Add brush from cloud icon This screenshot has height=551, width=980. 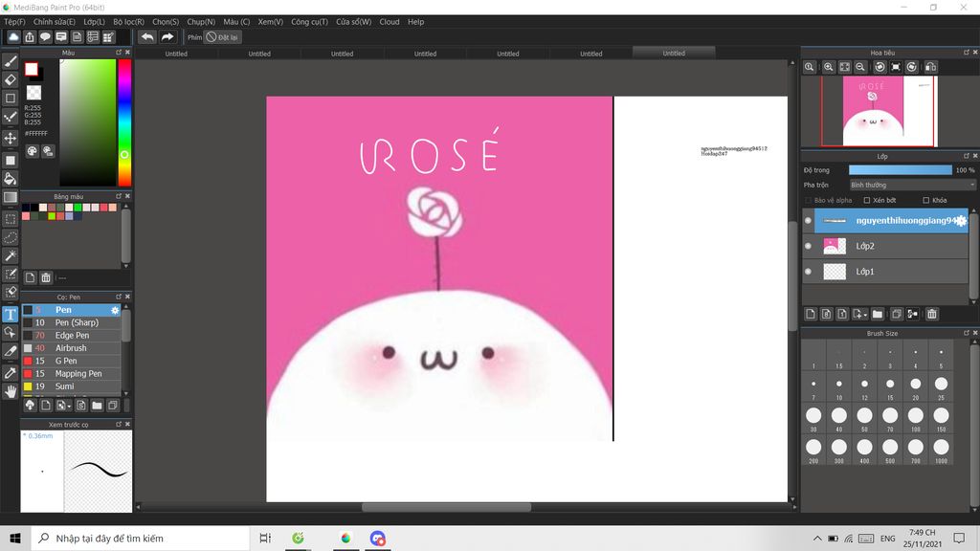point(30,406)
